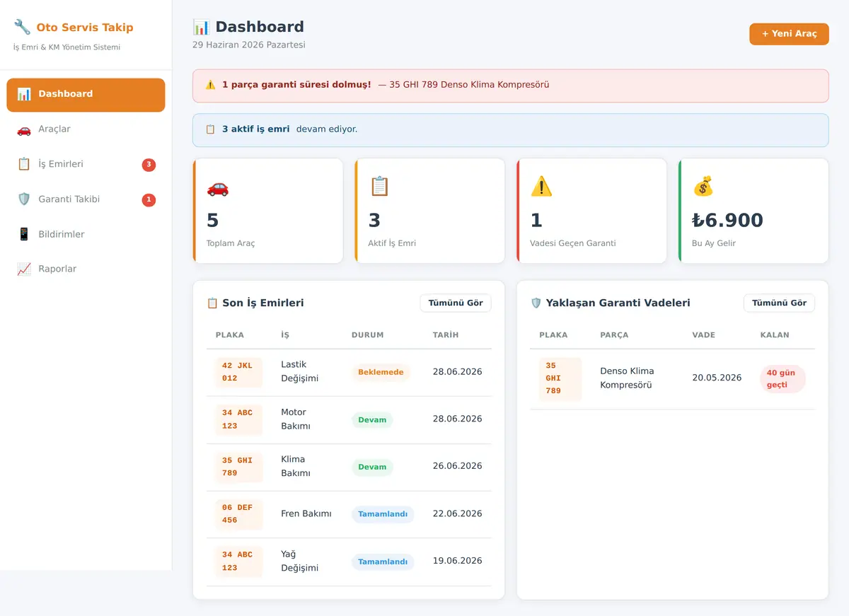This screenshot has height=616, width=849.
Task: Click the clipboard icon in the blue info banner
Action: 210,129
